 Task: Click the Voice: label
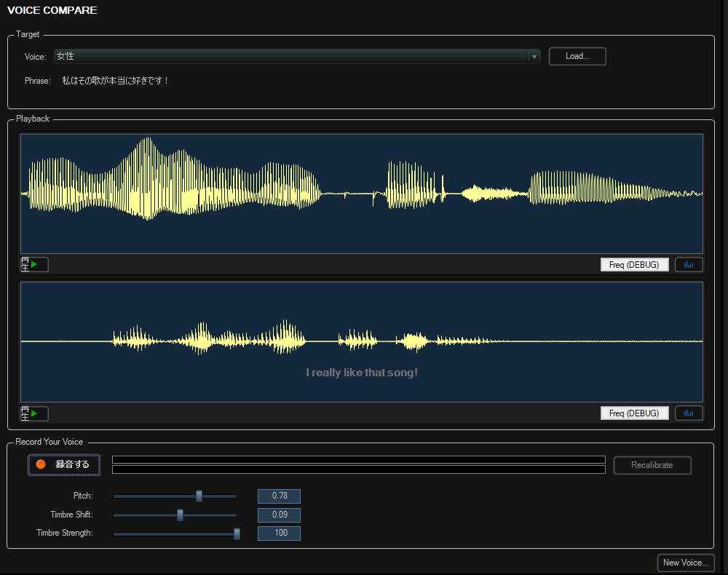pyautogui.click(x=35, y=57)
